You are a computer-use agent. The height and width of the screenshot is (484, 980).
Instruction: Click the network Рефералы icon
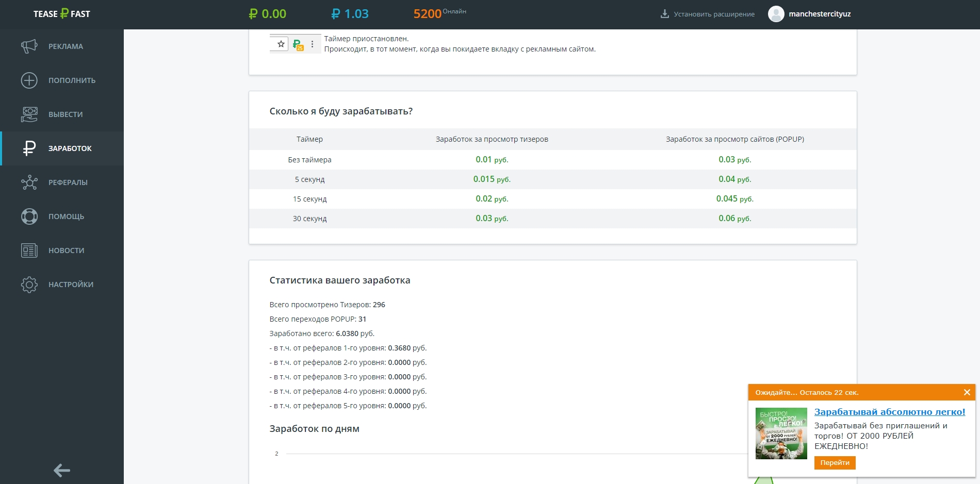pyautogui.click(x=29, y=182)
